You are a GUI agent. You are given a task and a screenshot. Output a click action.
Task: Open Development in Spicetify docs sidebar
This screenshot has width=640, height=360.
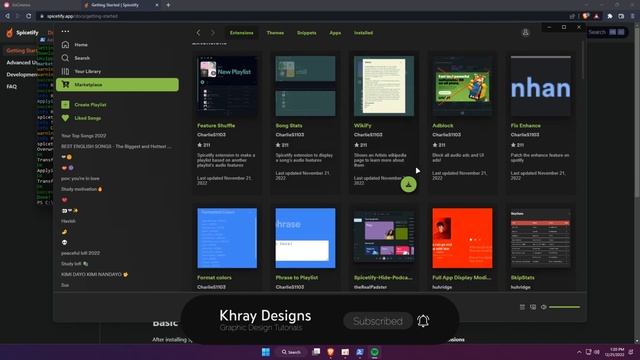(x=21, y=74)
